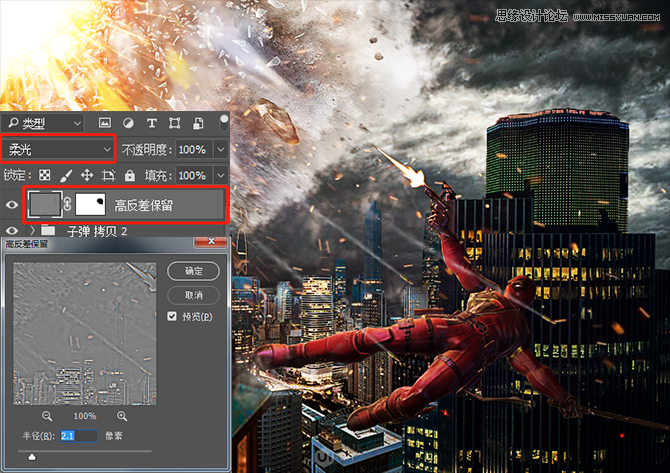Click the radius slider handle
The width and height of the screenshot is (670, 473).
pyautogui.click(x=32, y=457)
